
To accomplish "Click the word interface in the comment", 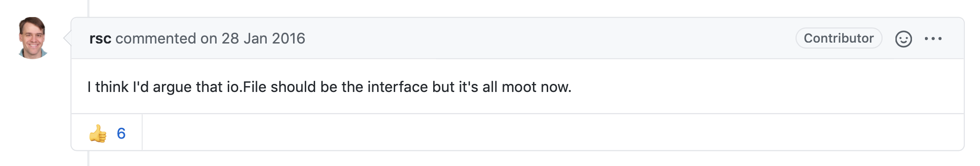I will [398, 87].
